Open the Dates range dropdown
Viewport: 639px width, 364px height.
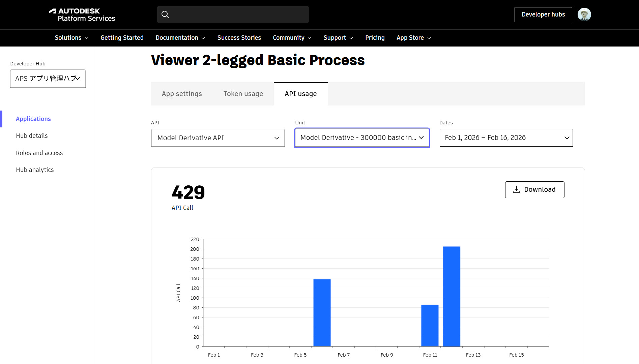[x=506, y=138]
